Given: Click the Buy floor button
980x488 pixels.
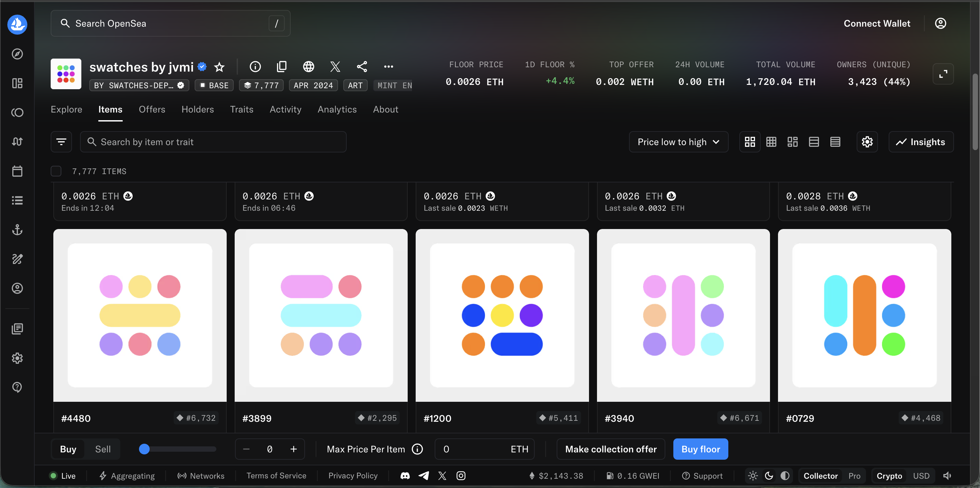Looking at the screenshot, I should 700,449.
